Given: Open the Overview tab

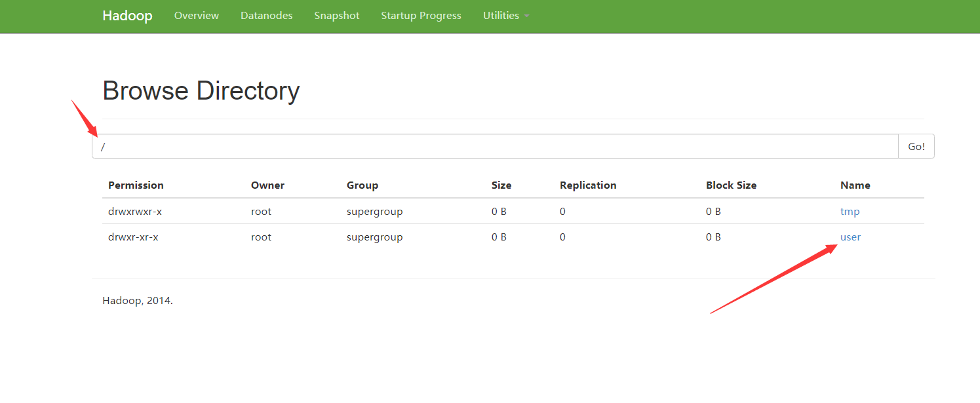Looking at the screenshot, I should tap(197, 16).
